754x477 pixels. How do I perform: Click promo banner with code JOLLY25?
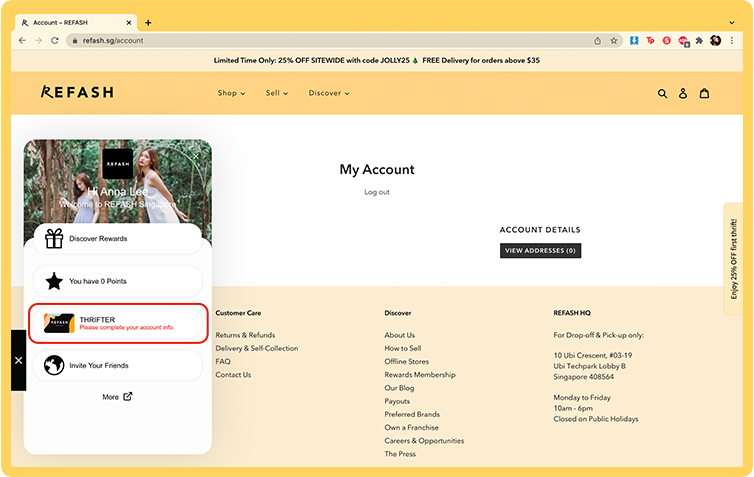(x=377, y=61)
